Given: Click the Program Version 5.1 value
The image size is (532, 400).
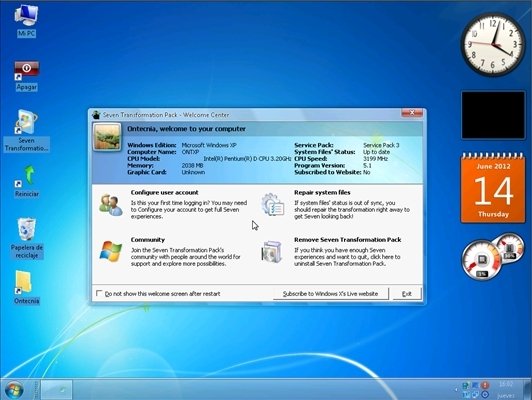Looking at the screenshot, I should pyautogui.click(x=367, y=166).
